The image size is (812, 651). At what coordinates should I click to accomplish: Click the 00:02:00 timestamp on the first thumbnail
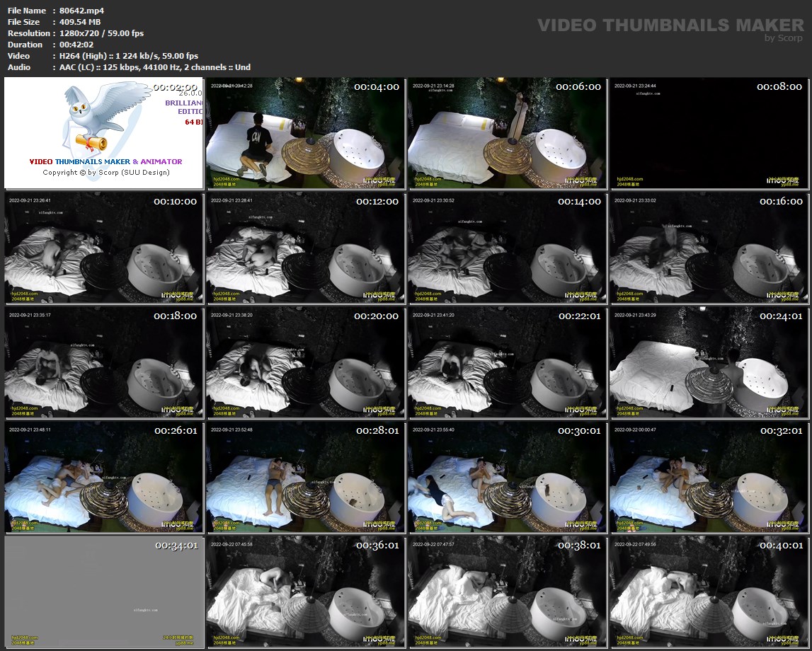(176, 87)
